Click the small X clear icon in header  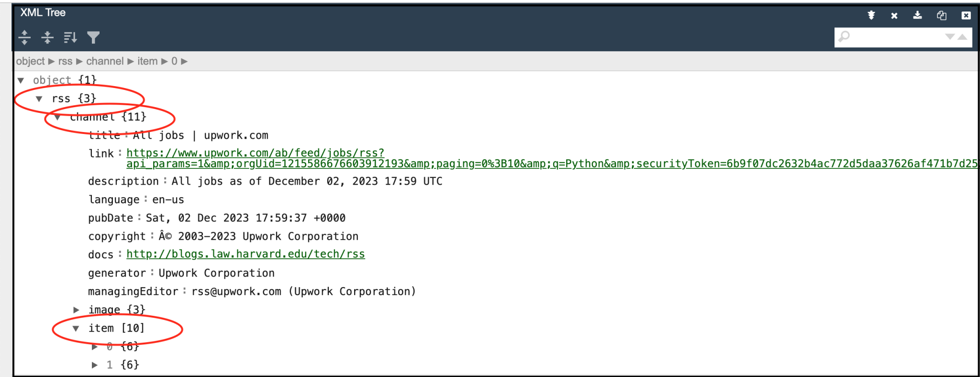pyautogui.click(x=894, y=15)
